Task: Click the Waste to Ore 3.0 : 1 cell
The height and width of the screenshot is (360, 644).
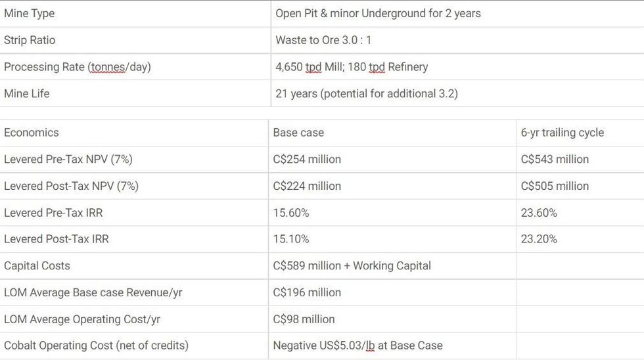Action: coord(323,40)
